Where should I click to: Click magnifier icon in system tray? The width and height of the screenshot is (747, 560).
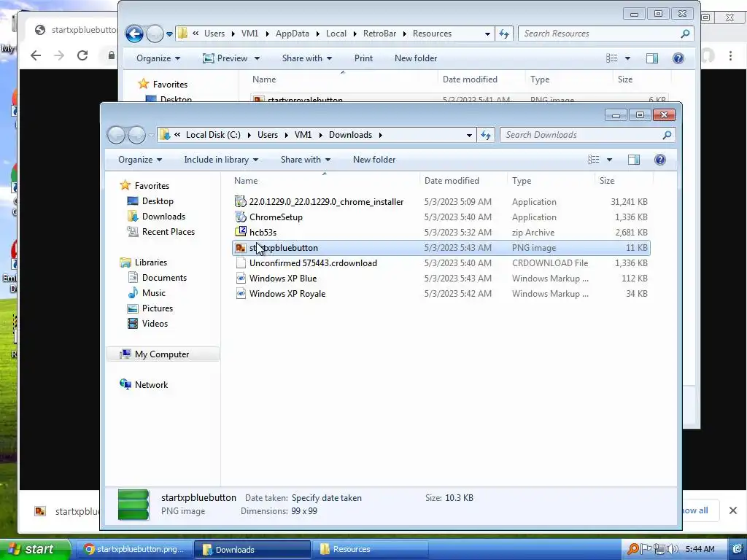633,550
